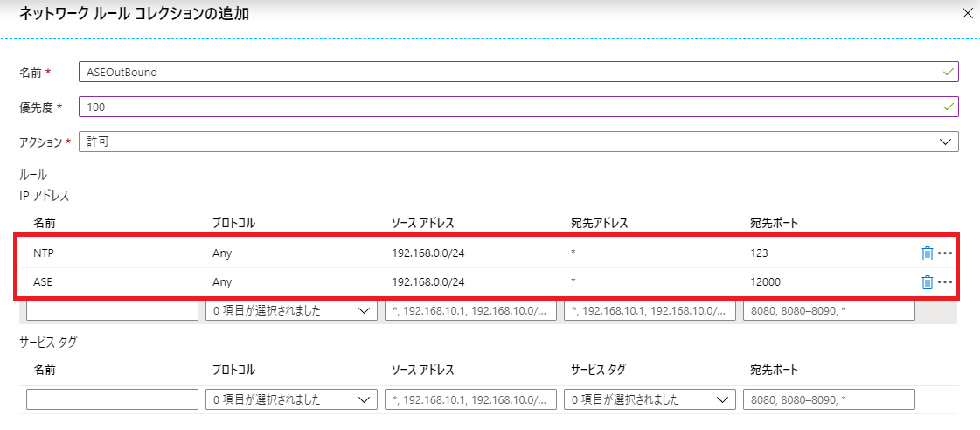The image size is (980, 430).
Task: Open more options for NTP rule
Action: point(945,254)
